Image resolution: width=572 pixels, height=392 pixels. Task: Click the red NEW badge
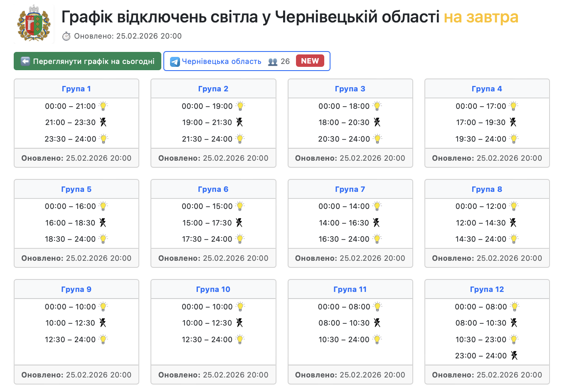(x=310, y=61)
